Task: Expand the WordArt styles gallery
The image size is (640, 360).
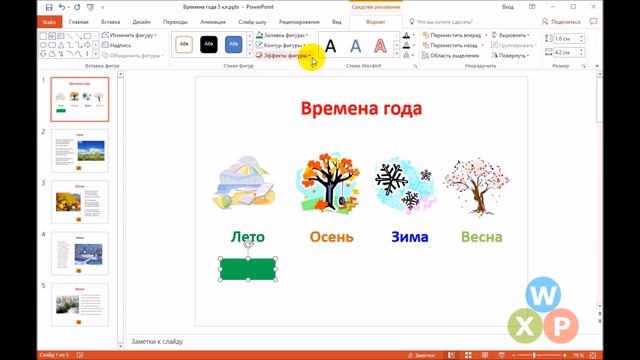Action: (x=396, y=54)
